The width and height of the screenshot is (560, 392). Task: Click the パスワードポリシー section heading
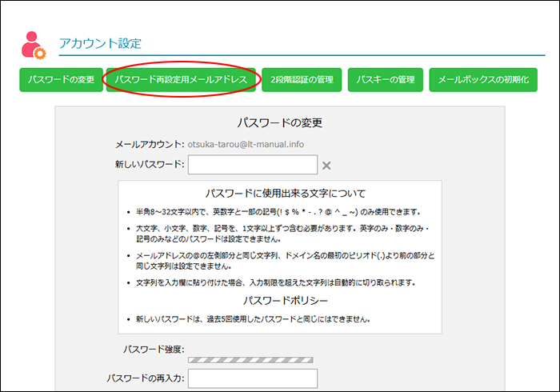click(285, 301)
